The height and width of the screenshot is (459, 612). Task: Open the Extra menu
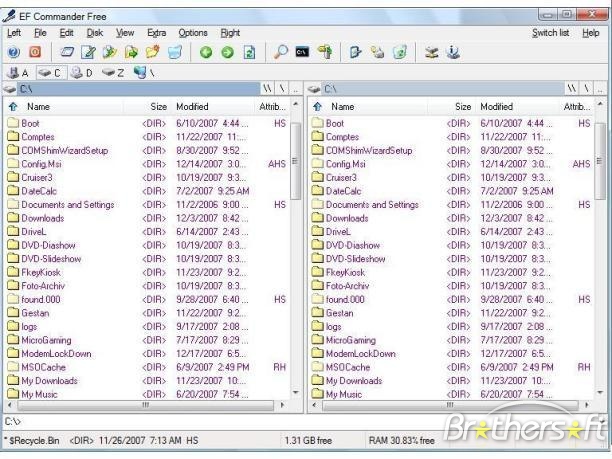[157, 33]
